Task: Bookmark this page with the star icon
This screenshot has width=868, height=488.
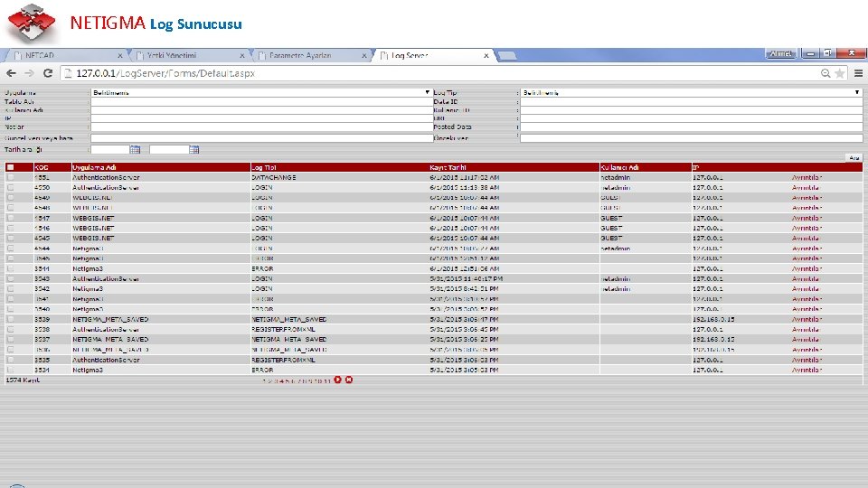Action: click(x=840, y=73)
